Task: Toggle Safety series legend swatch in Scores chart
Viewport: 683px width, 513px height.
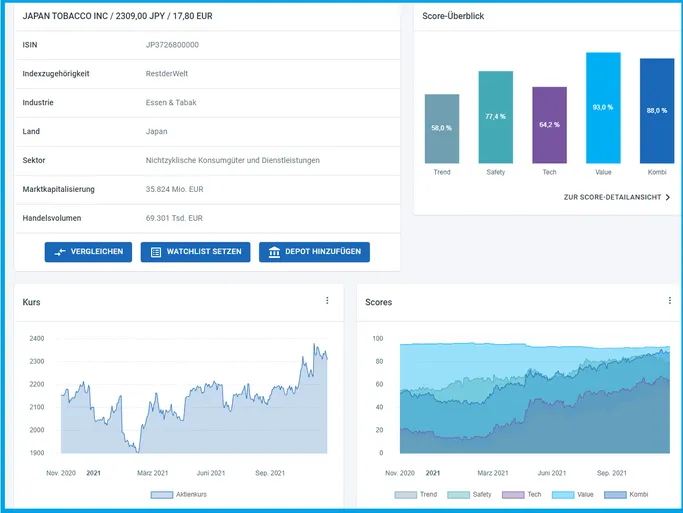Action: click(458, 495)
